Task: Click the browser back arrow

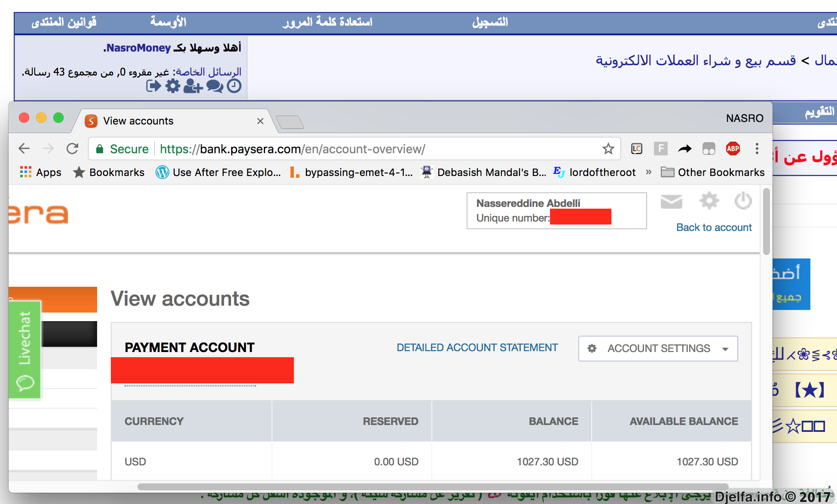Action: 24,149
